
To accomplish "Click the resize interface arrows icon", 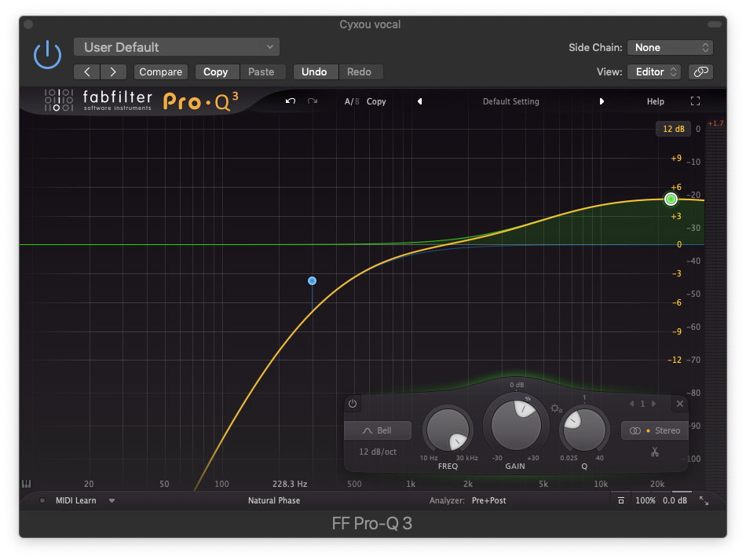I will tap(704, 500).
